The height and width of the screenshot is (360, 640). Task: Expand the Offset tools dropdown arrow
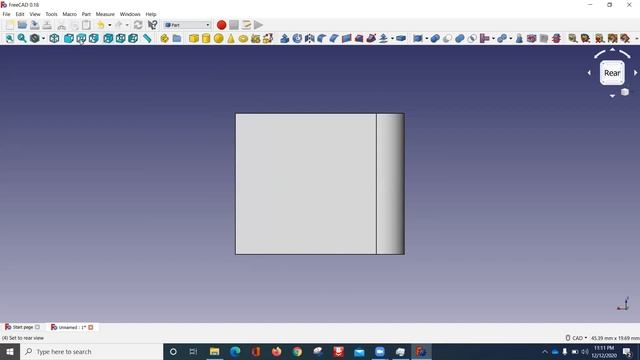pyautogui.click(x=392, y=39)
